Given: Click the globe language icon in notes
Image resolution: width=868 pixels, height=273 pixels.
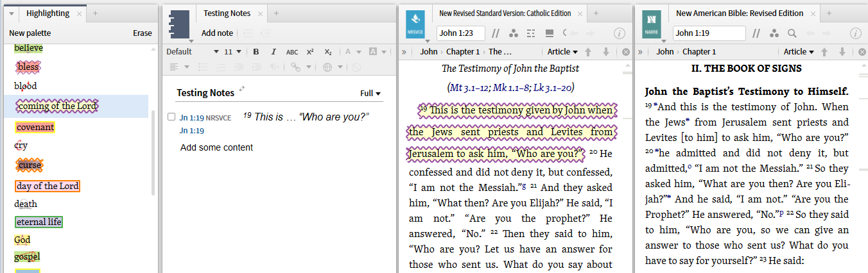Looking at the screenshot, I should [x=327, y=67].
